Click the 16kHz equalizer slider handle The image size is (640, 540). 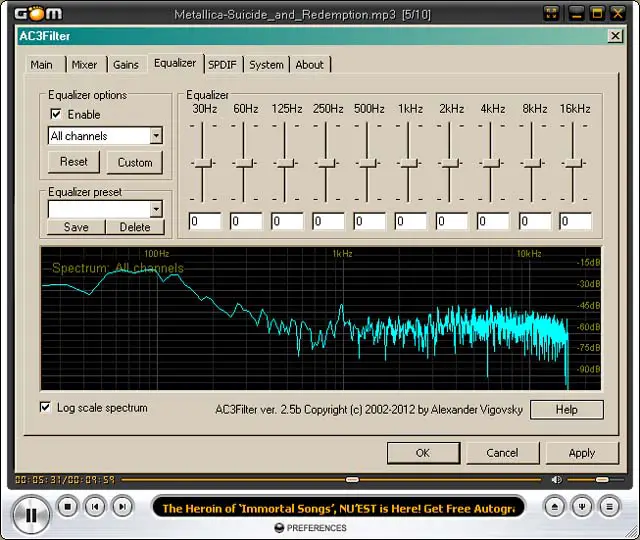coord(573,163)
